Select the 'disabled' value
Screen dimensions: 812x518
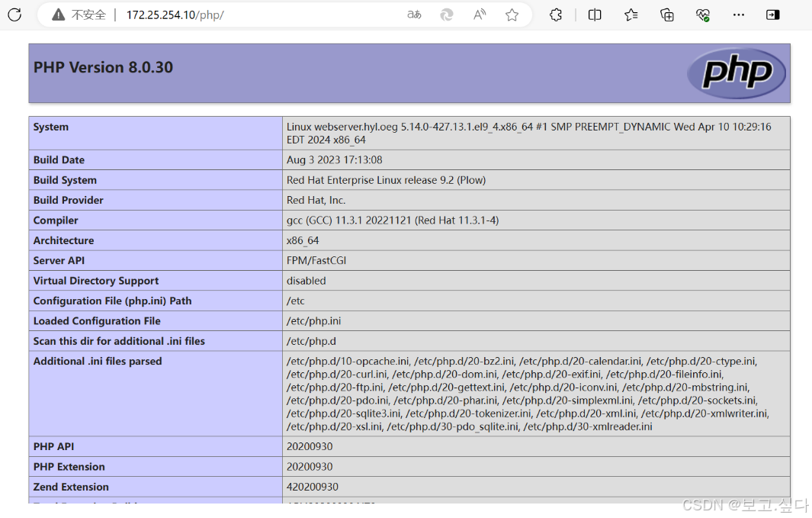[x=306, y=282]
